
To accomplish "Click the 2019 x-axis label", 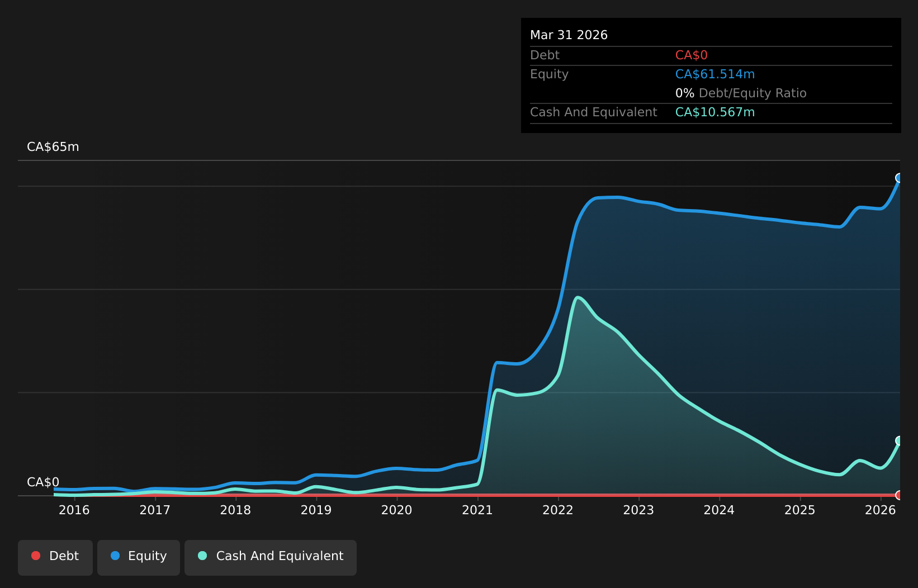I will coord(316,510).
